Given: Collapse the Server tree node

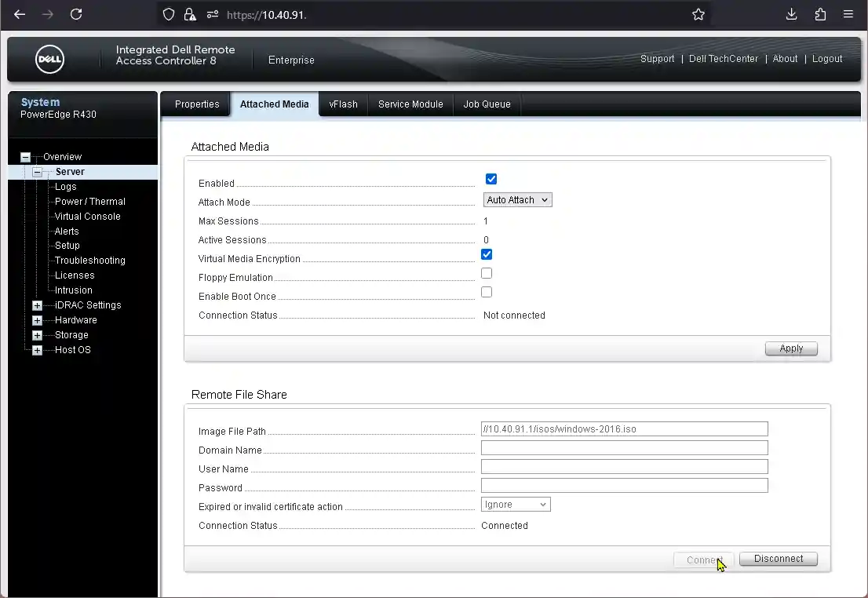Looking at the screenshot, I should tap(37, 172).
